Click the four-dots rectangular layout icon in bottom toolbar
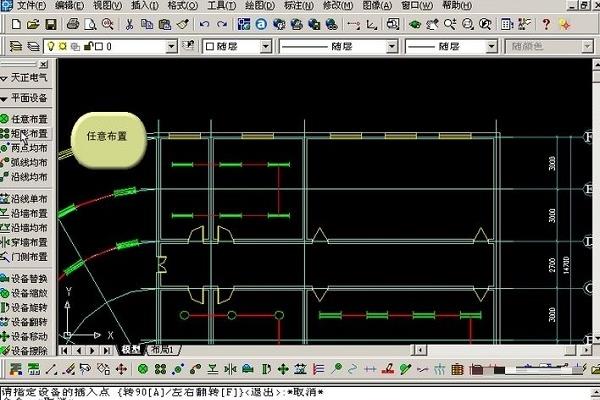 (x=160, y=369)
